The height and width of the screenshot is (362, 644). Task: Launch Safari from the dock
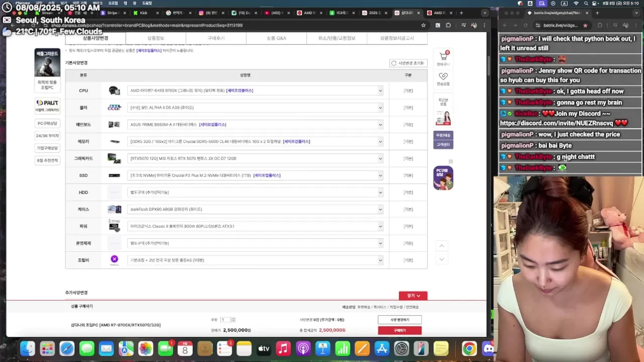(67, 348)
